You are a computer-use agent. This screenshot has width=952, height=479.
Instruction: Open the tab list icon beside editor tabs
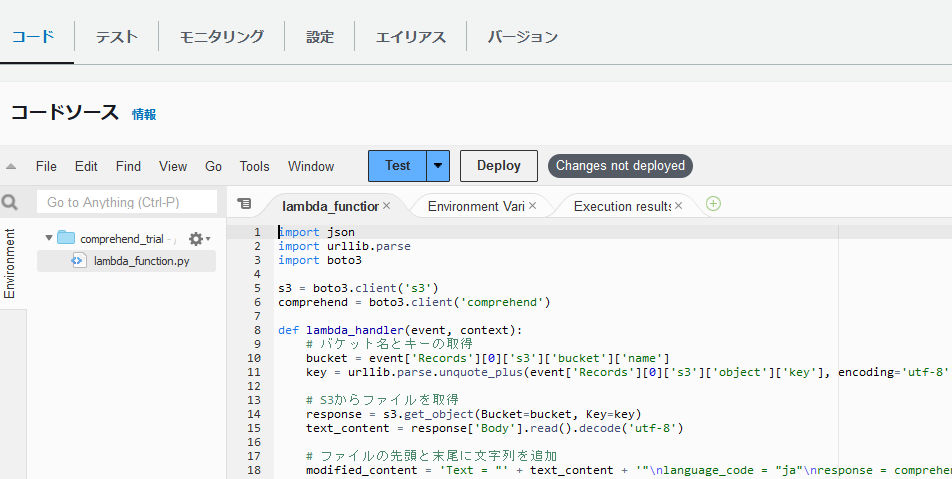click(x=244, y=203)
